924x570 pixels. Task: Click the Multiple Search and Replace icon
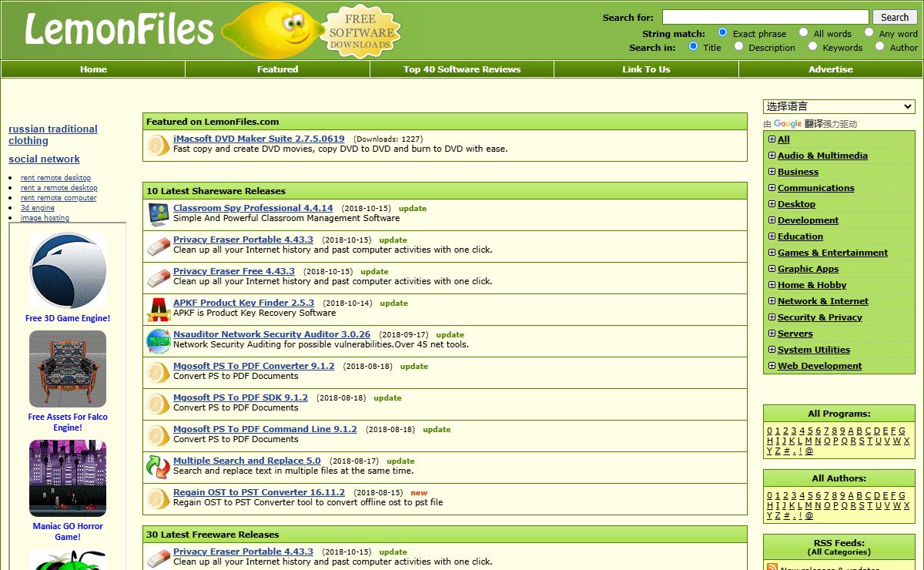[x=159, y=467]
